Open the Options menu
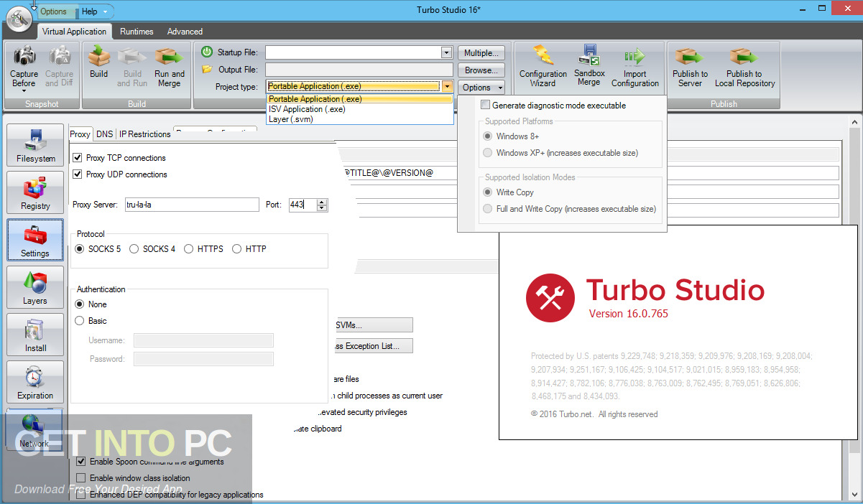Viewport: 863px width, 504px height. click(x=53, y=11)
